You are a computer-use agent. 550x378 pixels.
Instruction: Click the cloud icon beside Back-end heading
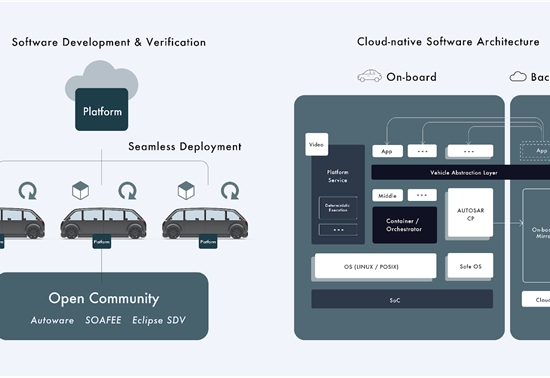[518, 76]
